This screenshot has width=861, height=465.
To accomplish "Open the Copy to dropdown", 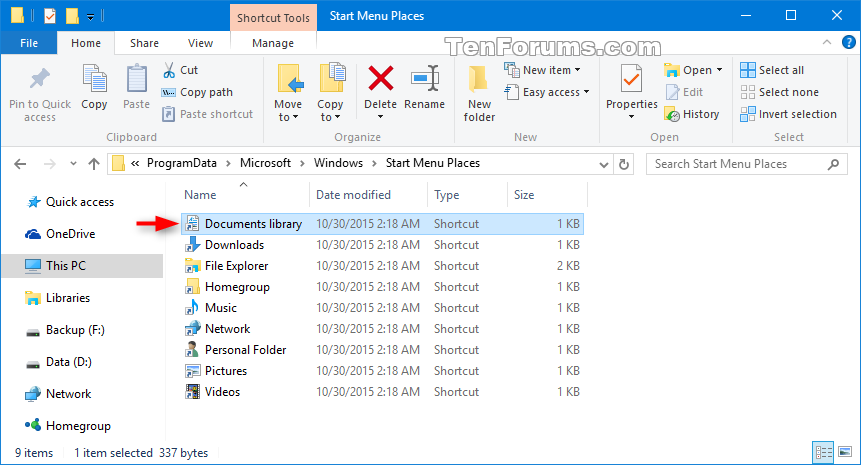I will (330, 110).
